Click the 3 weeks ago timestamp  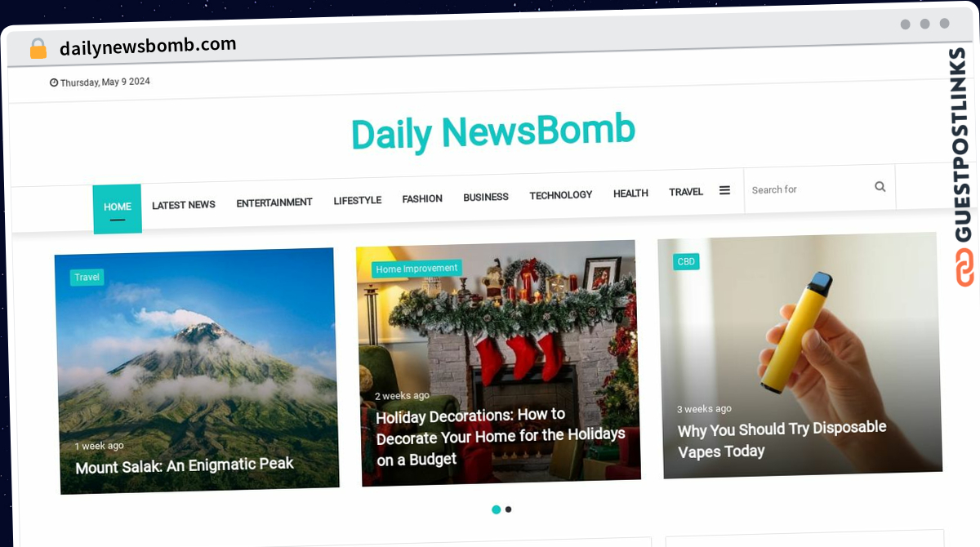[x=704, y=409]
